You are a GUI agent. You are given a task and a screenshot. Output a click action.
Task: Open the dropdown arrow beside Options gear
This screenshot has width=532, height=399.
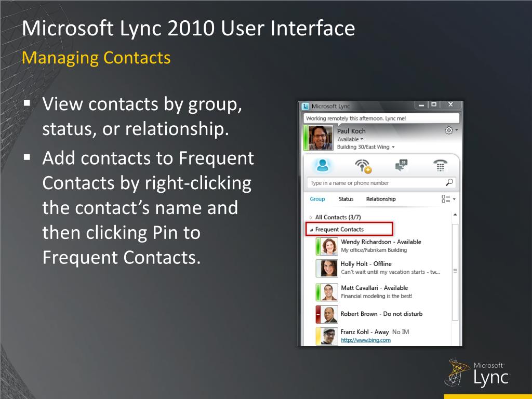(457, 130)
